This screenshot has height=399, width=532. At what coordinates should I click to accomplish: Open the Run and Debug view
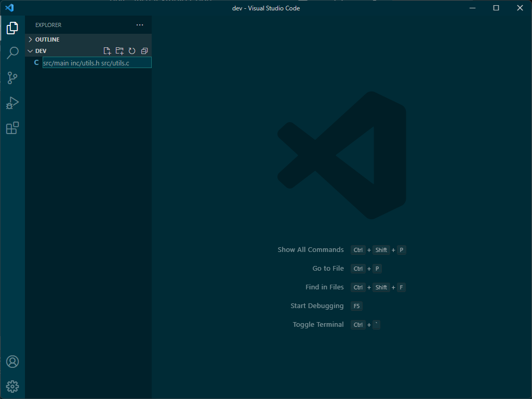(12, 103)
